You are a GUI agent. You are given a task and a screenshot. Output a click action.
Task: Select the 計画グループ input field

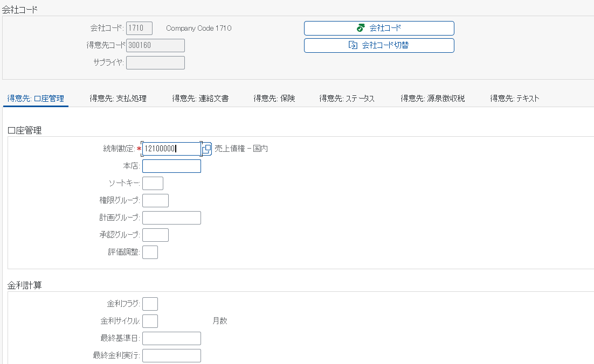pyautogui.click(x=171, y=218)
